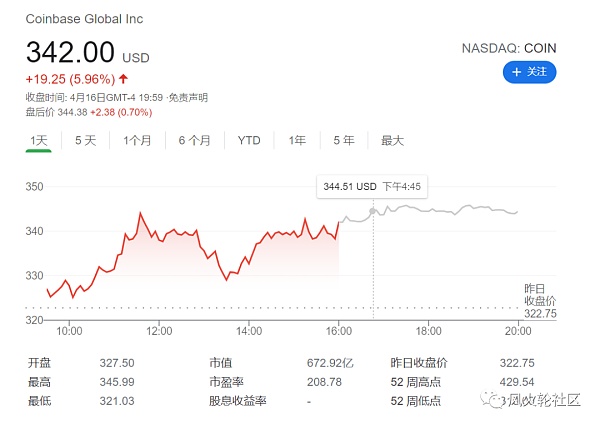
Task: Open the 免责声明 disclaimer link
Action: pos(188,97)
